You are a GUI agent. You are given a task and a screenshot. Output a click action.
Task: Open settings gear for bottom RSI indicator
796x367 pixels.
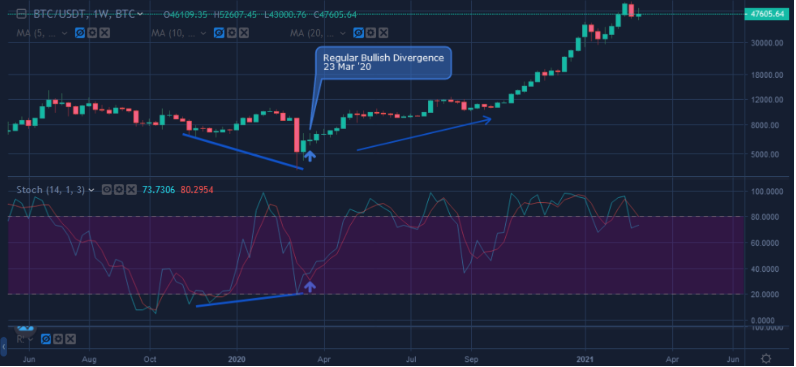pyautogui.click(x=58, y=339)
